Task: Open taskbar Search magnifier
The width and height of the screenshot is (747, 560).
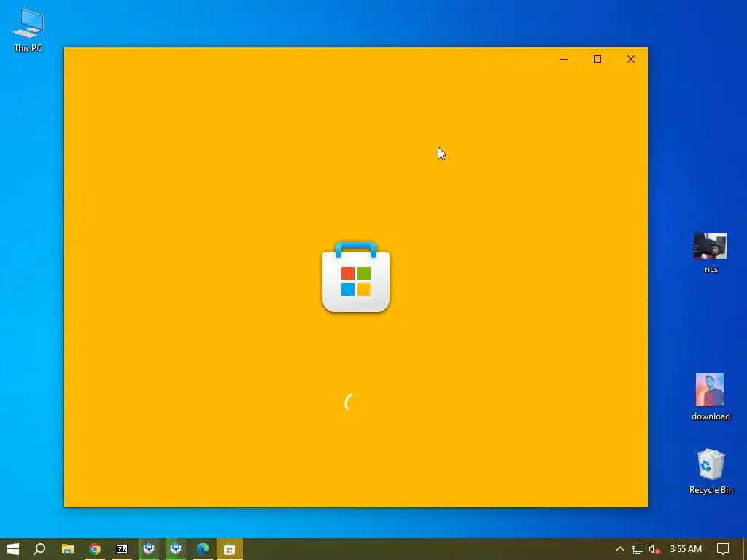Action: (x=40, y=549)
